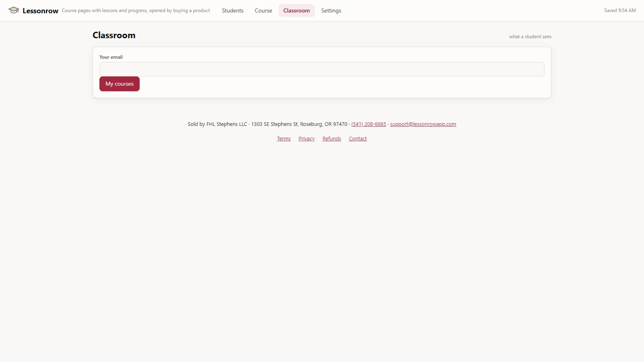Screen dimensions: 644x362
Task: Select the Classroom tab
Action: [x=297, y=10]
